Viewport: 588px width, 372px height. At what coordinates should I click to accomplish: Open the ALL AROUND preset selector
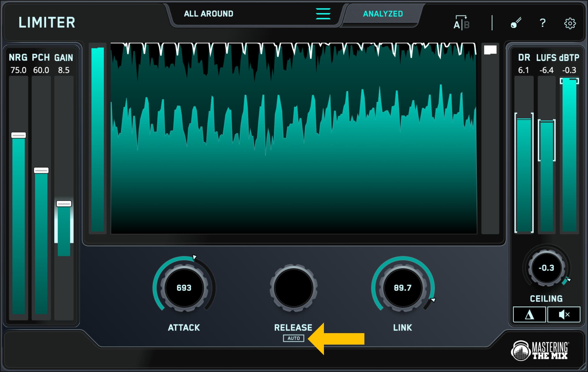pyautogui.click(x=209, y=14)
